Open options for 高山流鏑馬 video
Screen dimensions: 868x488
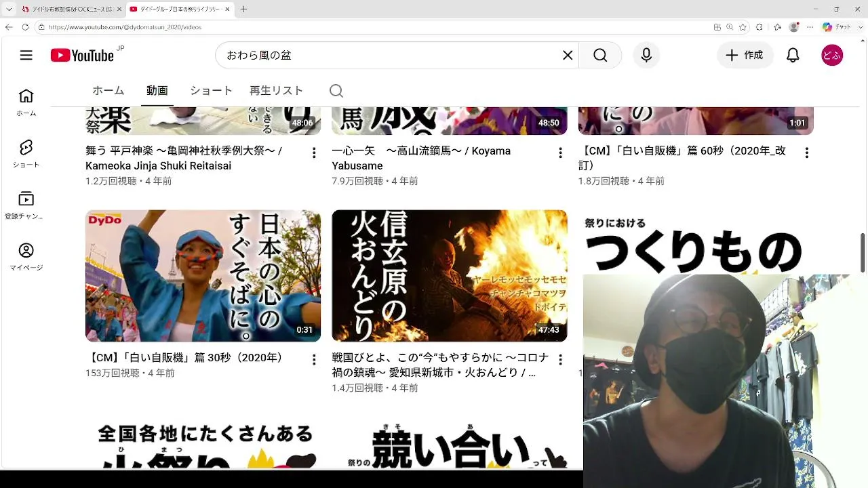coord(560,153)
